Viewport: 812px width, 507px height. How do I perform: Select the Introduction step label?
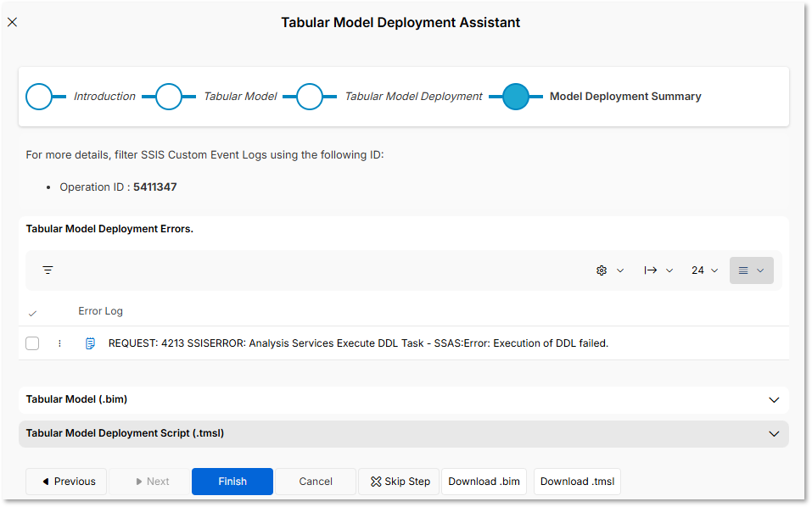tap(104, 97)
